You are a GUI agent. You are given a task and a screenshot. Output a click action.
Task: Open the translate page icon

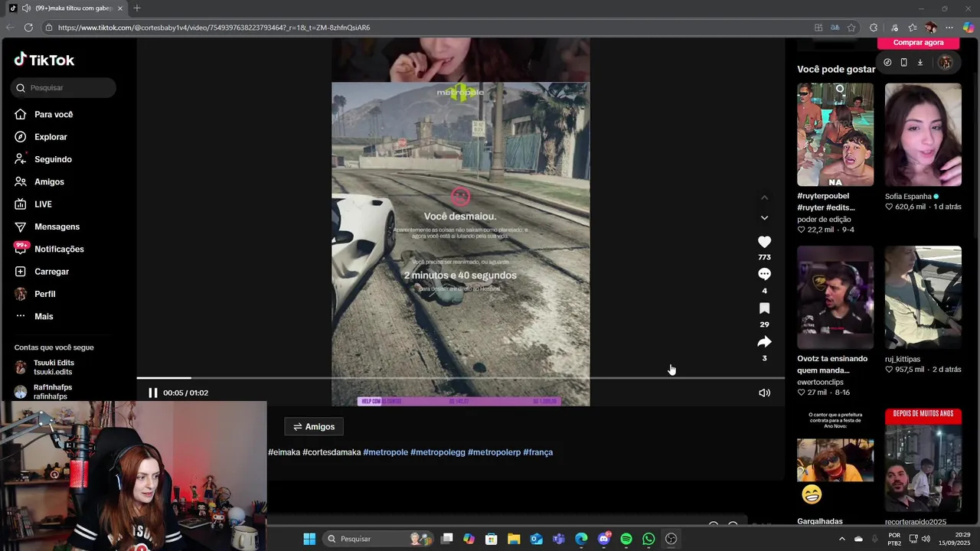tap(835, 28)
